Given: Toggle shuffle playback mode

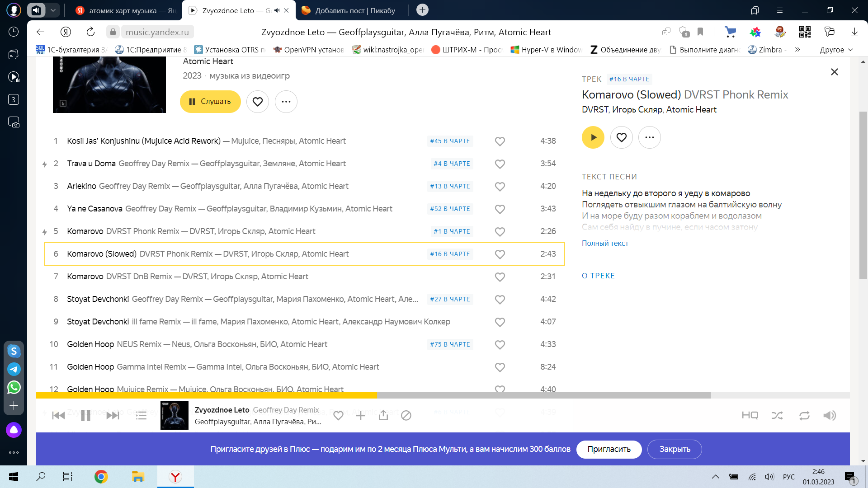Looking at the screenshot, I should click(x=777, y=415).
